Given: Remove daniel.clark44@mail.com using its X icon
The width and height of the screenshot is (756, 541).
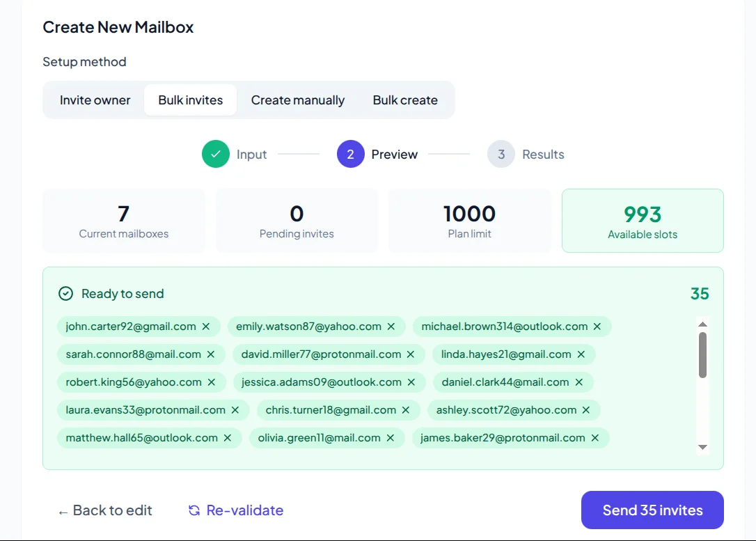Looking at the screenshot, I should click(x=578, y=382).
